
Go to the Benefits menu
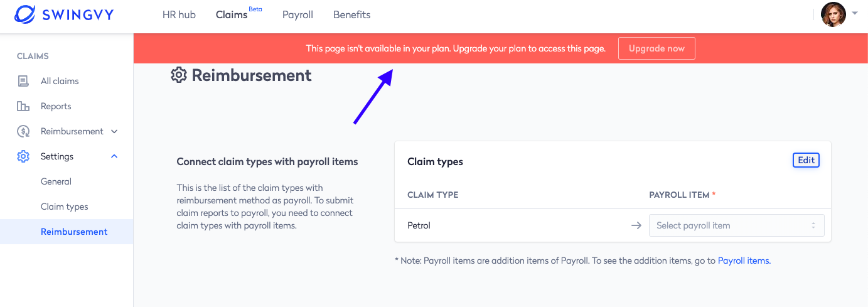click(351, 14)
